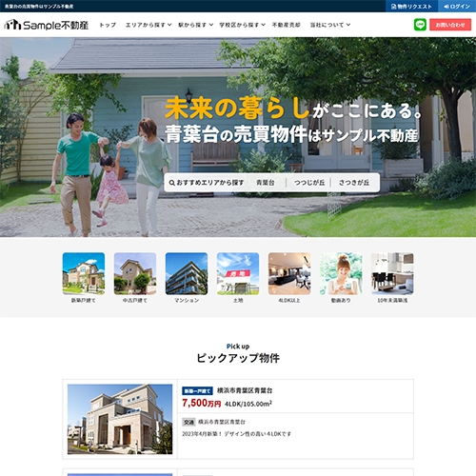Click the search magnifier icon in おすすめエリア bar
The image size is (476, 476).
(x=171, y=183)
